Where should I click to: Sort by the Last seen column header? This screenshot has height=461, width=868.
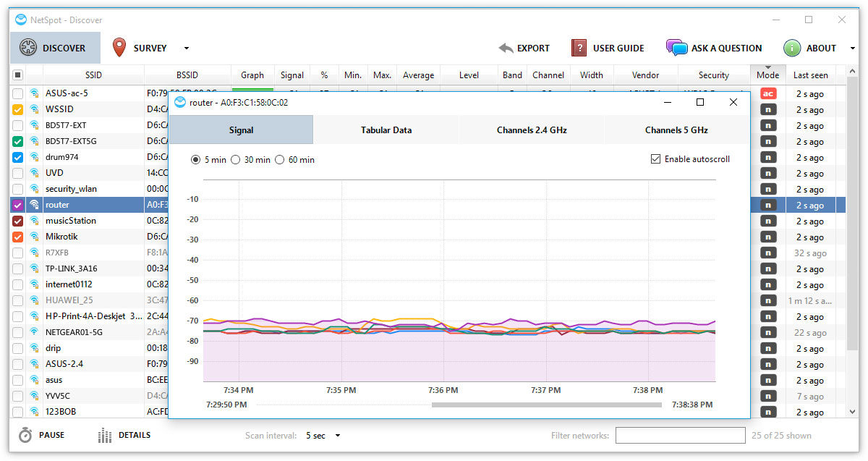pyautogui.click(x=811, y=75)
